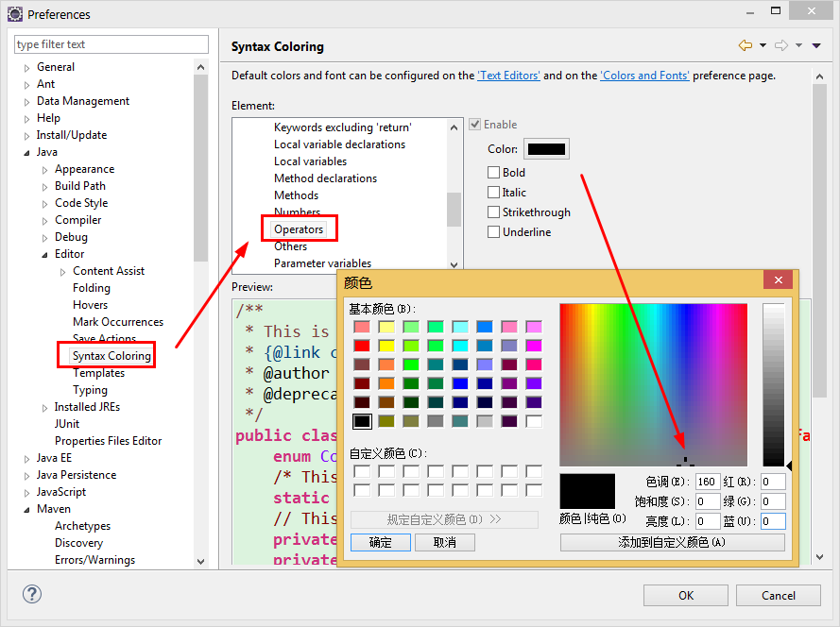Click the back navigation arrow icon
Image resolution: width=840 pixels, height=627 pixels.
tap(746, 45)
